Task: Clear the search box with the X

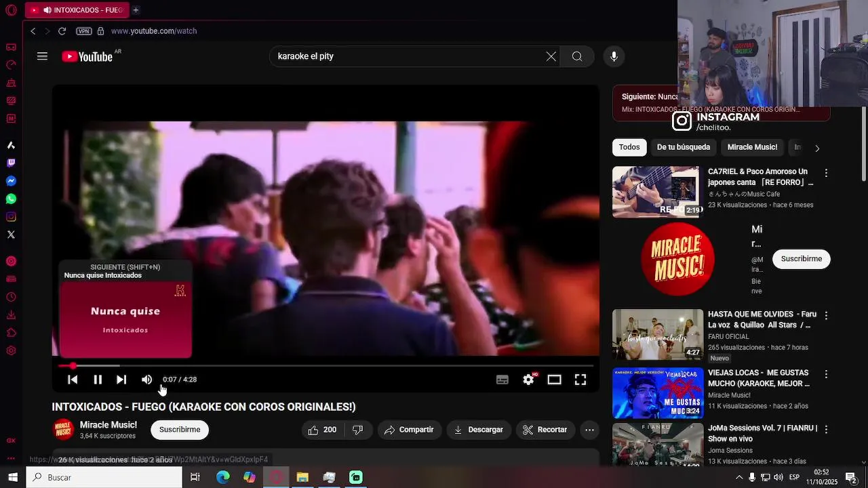Action: click(x=551, y=57)
